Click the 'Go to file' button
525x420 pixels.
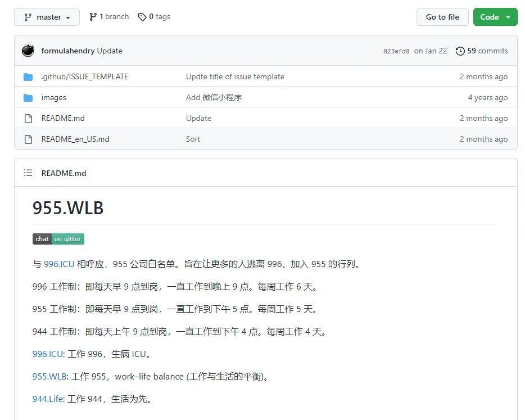coord(442,17)
